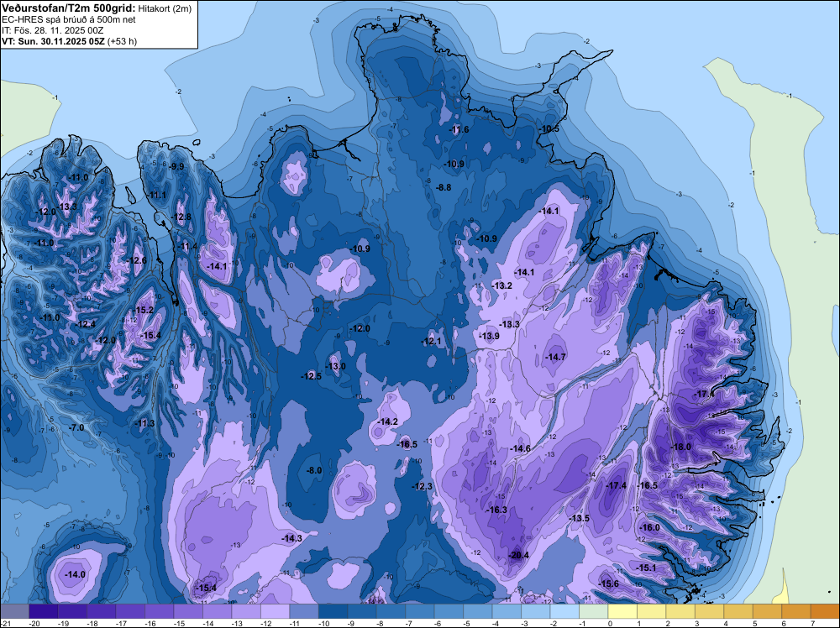The image size is (840, 628).
Task: Click the -12.1 temperature value
Action: pos(431,341)
